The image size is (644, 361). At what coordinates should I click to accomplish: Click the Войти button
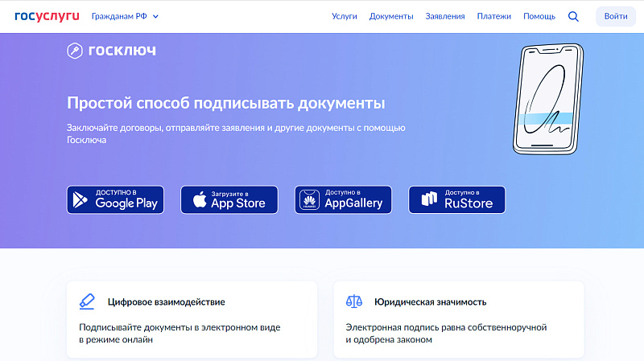coord(616,16)
